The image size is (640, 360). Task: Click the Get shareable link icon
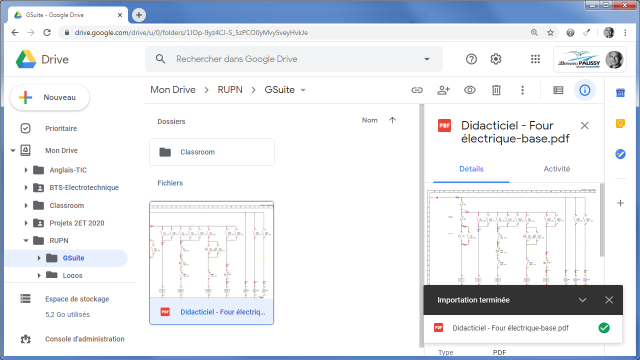[x=417, y=90]
